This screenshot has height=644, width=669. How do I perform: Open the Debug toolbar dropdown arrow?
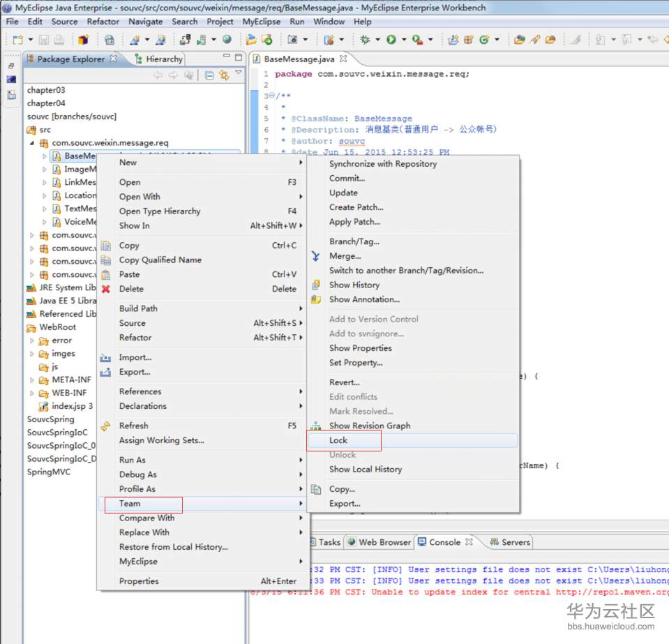point(377,40)
